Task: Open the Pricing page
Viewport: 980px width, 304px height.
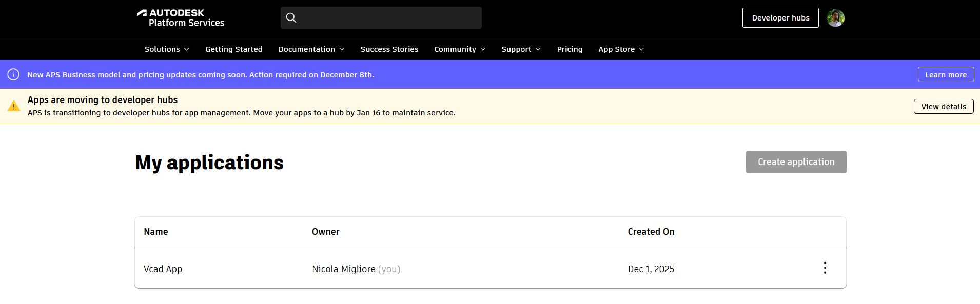Action: click(570, 49)
